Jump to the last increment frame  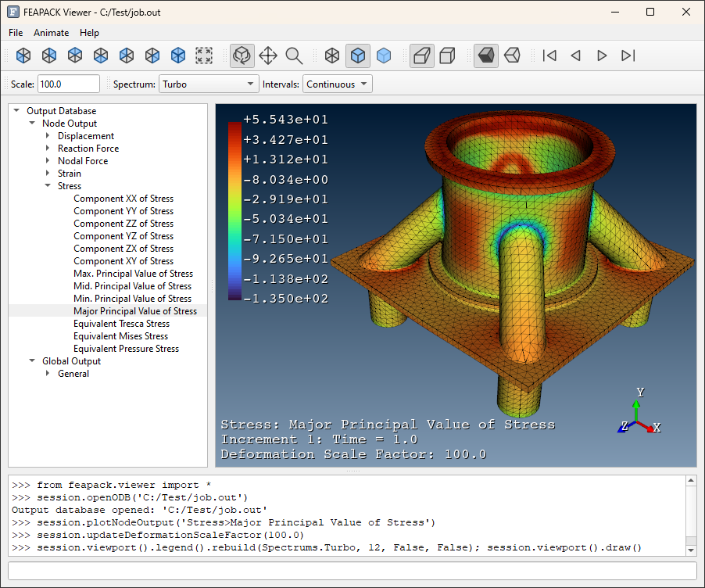point(628,56)
